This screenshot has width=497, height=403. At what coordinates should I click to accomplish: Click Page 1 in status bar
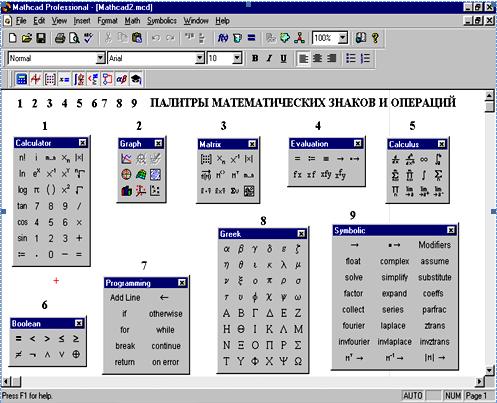477,396
